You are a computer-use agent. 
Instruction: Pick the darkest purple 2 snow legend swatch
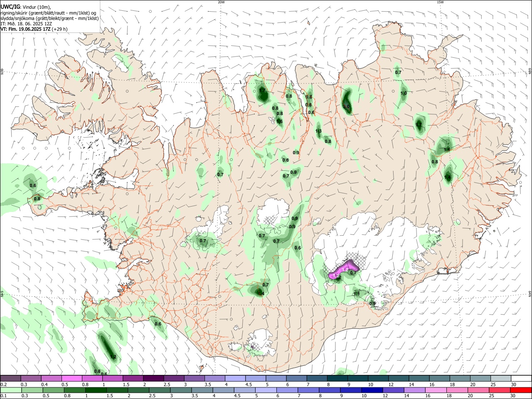(153, 378)
